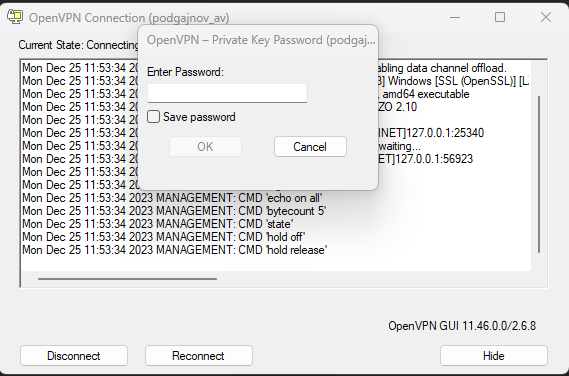Viewport: 569px width, 376px height.
Task: Click the Disconnect button
Action: [x=74, y=356]
